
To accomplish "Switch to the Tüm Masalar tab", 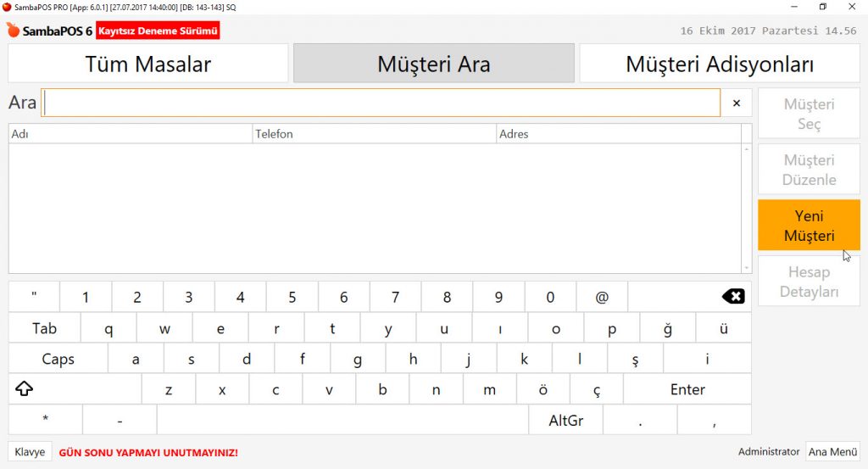I will (x=148, y=64).
